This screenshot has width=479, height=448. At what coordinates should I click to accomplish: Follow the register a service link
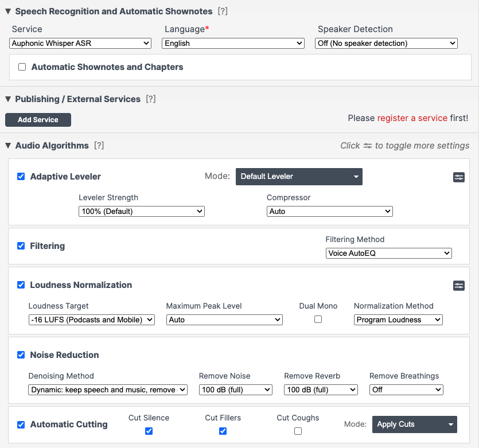pyautogui.click(x=412, y=118)
